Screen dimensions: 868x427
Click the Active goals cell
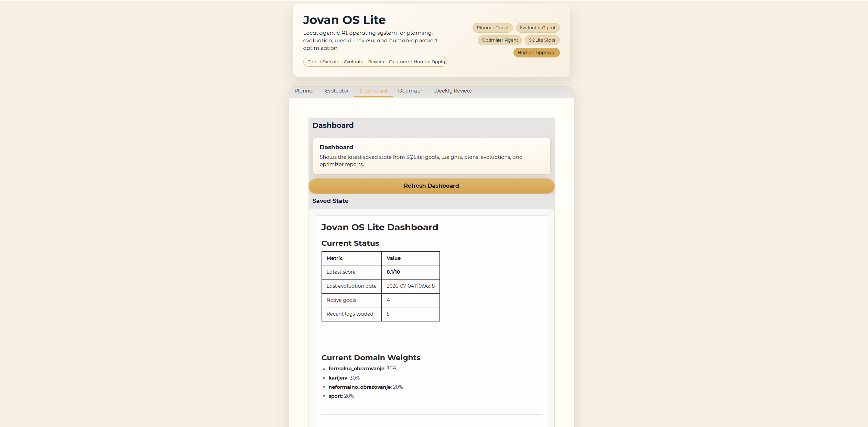coord(351,300)
